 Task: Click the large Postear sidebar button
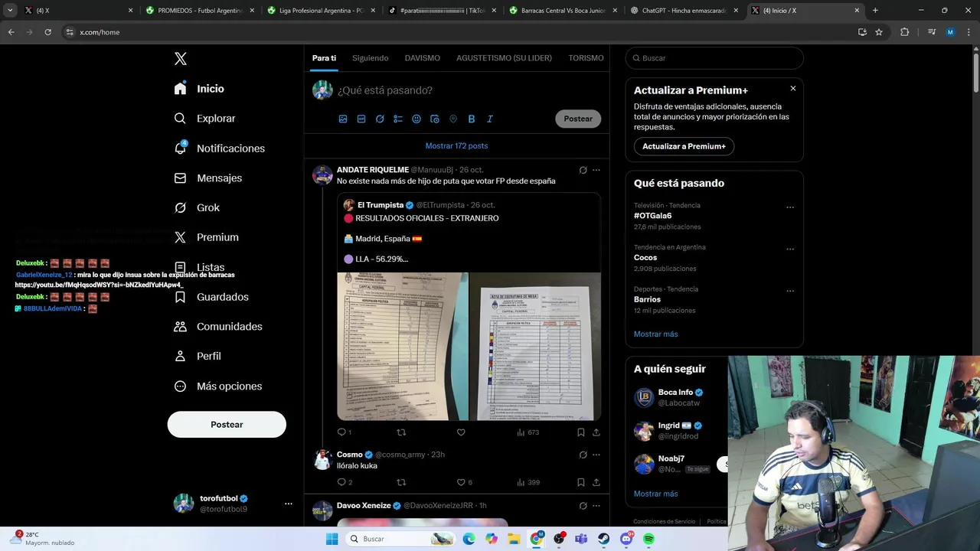(x=227, y=425)
